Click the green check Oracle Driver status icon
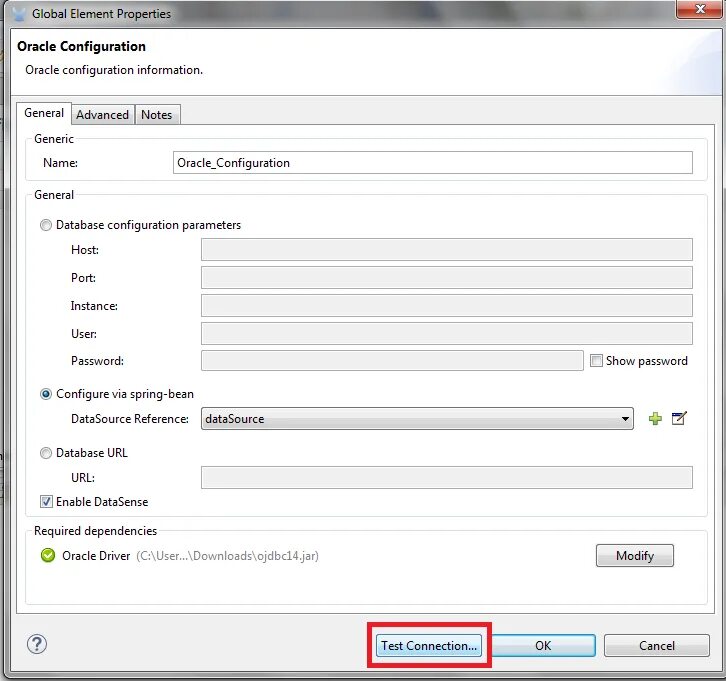 tap(48, 555)
